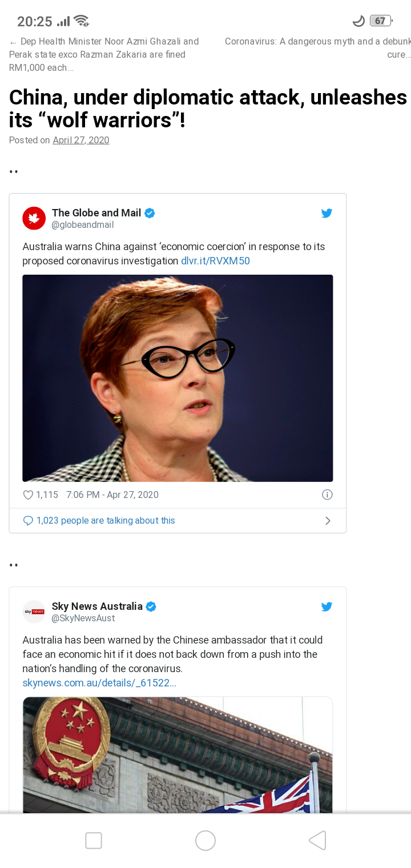The width and height of the screenshot is (411, 868).
Task: Tap the Android back triangle button
Action: [317, 840]
